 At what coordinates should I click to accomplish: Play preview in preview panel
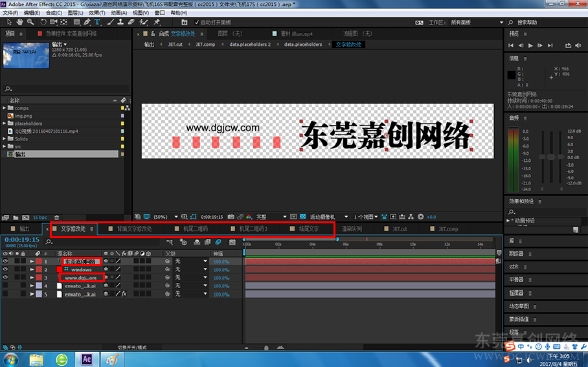pos(530,45)
